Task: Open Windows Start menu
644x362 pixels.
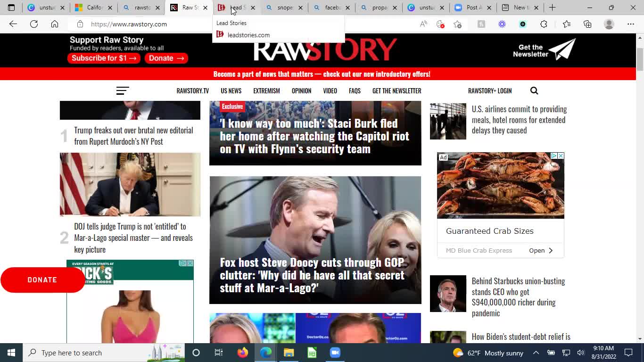Action: [x=11, y=353]
